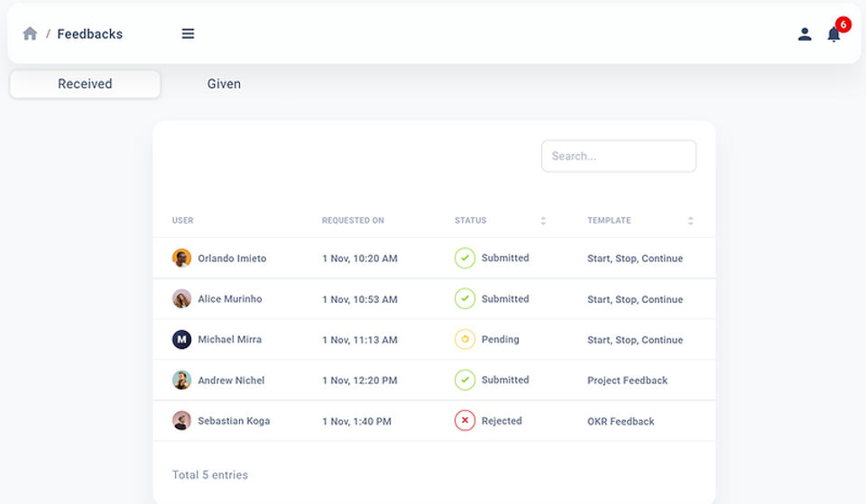Go to the home page icon
Screen dimensions: 866x504
point(30,33)
